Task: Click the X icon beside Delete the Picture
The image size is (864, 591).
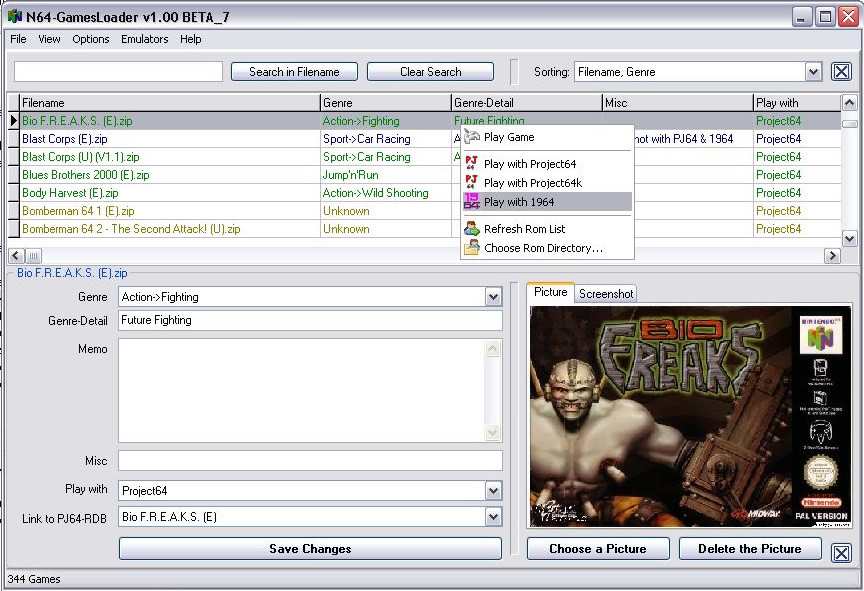Action: pos(841,553)
